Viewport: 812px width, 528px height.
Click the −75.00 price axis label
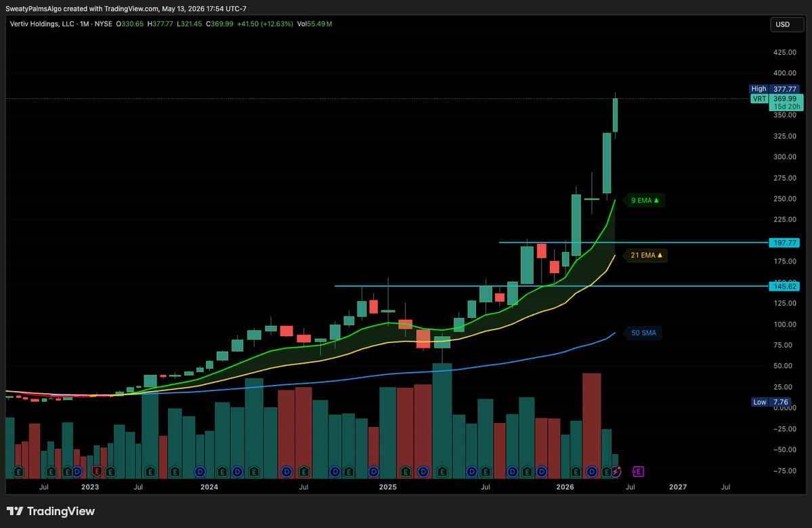[x=784, y=470]
